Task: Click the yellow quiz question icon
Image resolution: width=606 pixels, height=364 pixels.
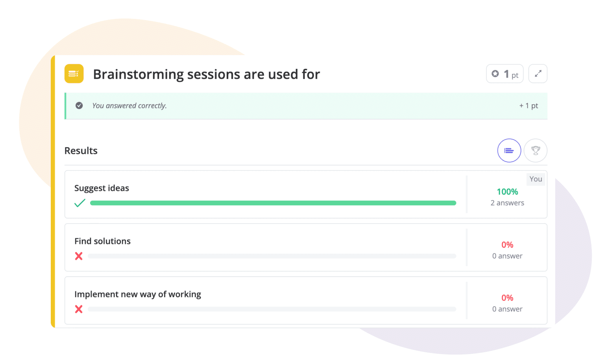Action: coord(74,74)
